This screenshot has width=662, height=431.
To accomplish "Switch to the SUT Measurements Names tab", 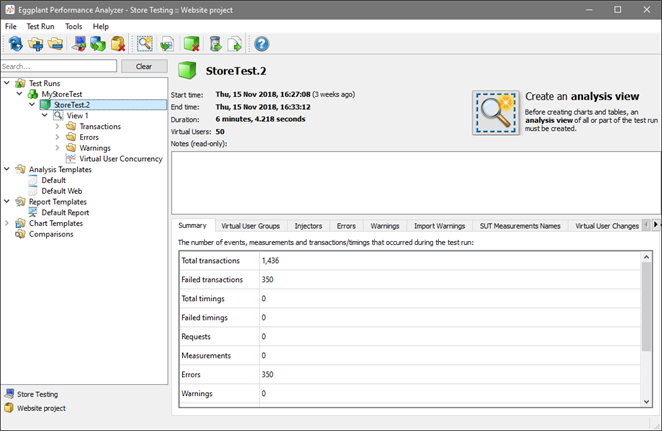I will [520, 226].
